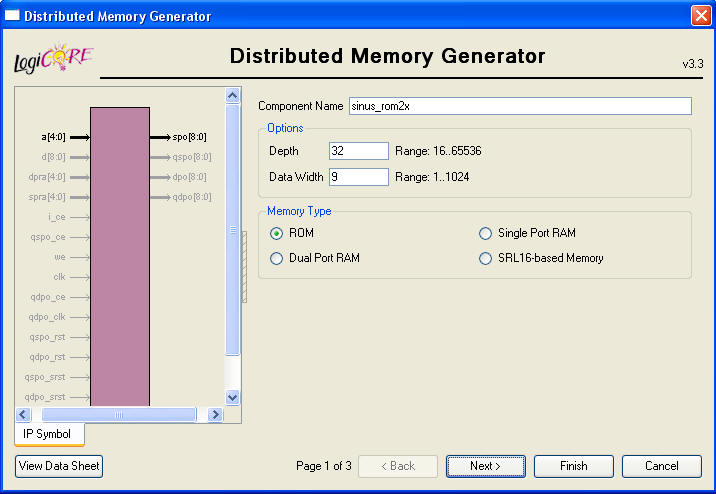Click the clk port label
Image resolution: width=716 pixels, height=494 pixels.
point(59,277)
